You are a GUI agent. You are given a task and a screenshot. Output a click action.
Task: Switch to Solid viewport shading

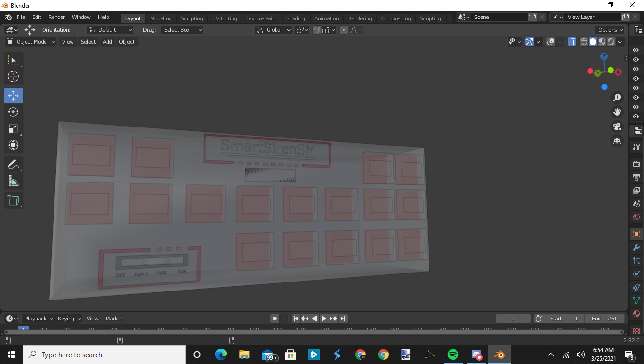coord(593,42)
